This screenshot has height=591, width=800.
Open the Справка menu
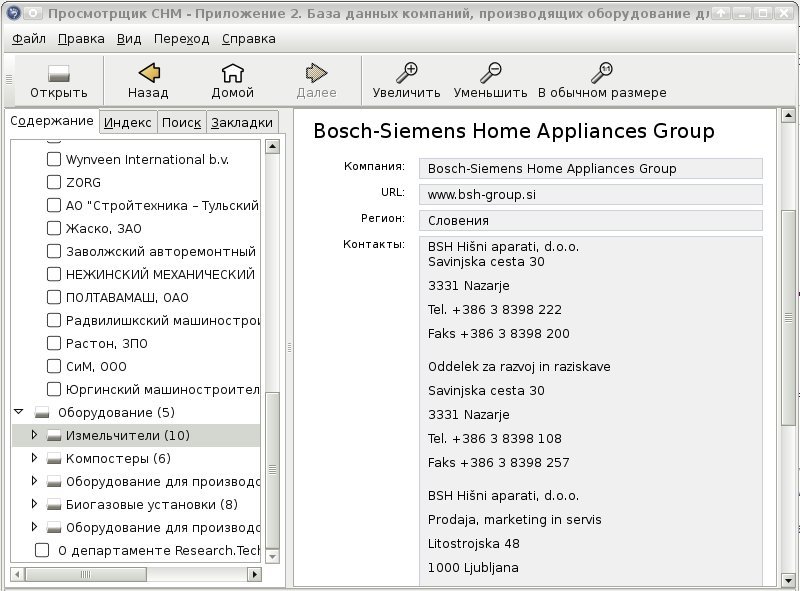click(248, 39)
